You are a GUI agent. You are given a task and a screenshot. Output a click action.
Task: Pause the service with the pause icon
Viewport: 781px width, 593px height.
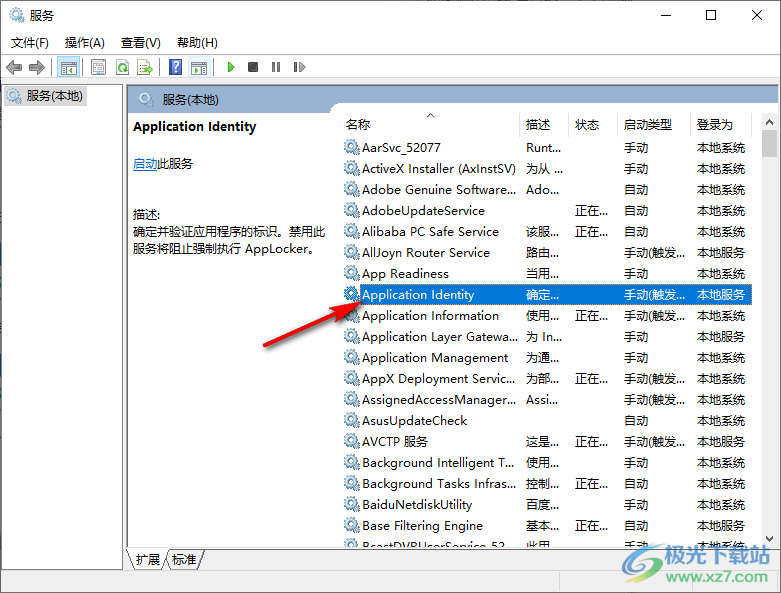point(276,67)
